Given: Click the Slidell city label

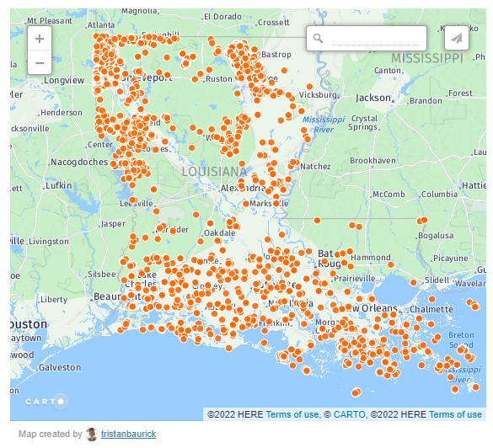Looking at the screenshot, I should [437, 280].
